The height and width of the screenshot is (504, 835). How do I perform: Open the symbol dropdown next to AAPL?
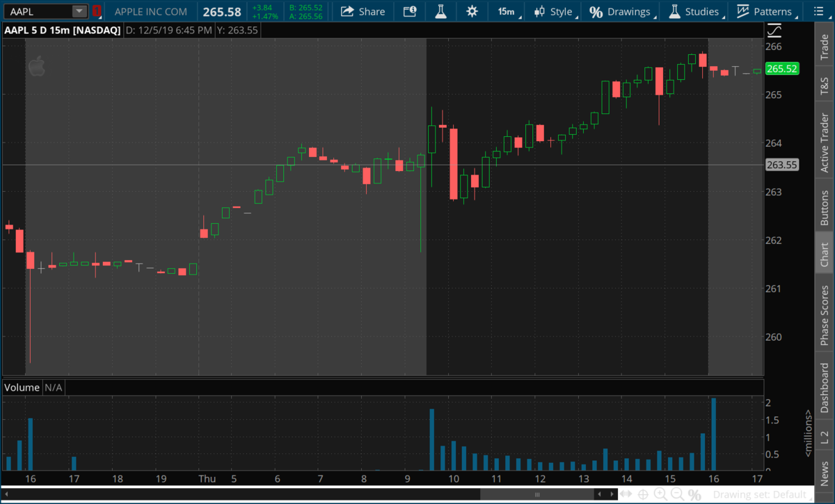pyautogui.click(x=79, y=11)
